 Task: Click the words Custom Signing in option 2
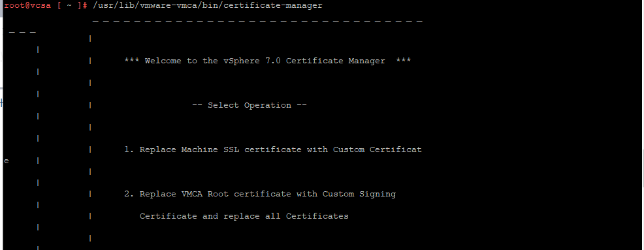point(359,194)
